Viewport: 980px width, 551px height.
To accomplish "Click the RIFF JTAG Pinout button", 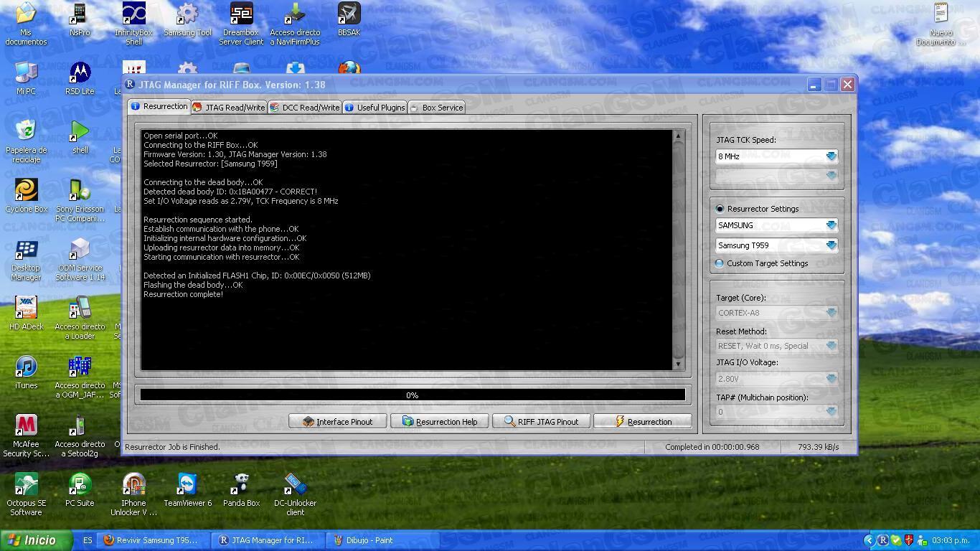I will [541, 422].
